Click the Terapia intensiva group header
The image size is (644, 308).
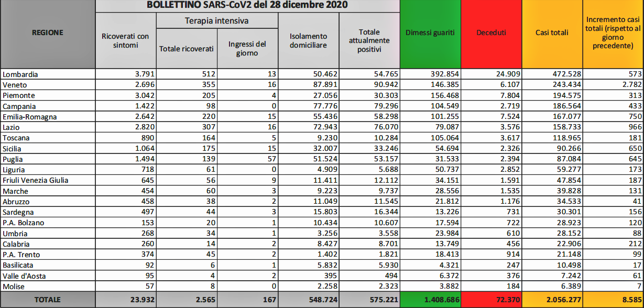[217, 21]
